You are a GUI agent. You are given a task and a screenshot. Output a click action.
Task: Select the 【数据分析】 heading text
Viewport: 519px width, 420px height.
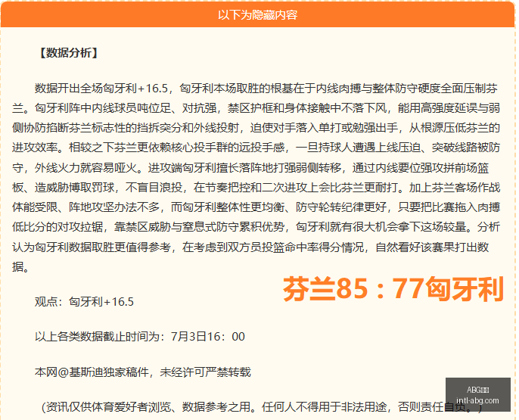tap(69, 53)
